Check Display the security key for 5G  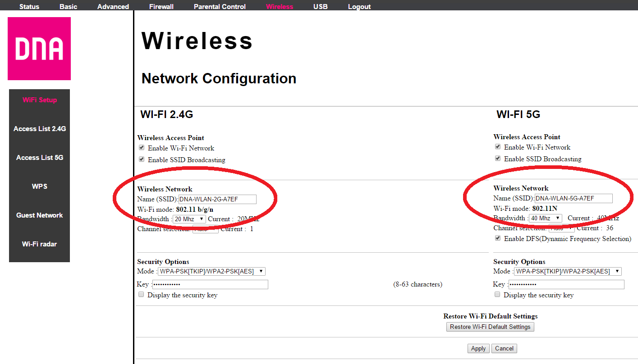coord(497,295)
